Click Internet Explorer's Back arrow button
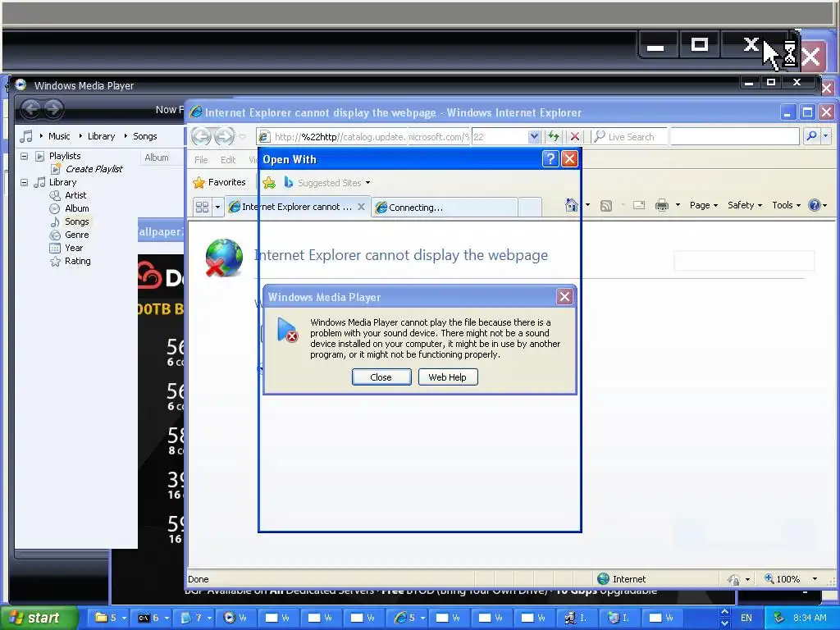Image resolution: width=840 pixels, height=630 pixels. tap(201, 137)
